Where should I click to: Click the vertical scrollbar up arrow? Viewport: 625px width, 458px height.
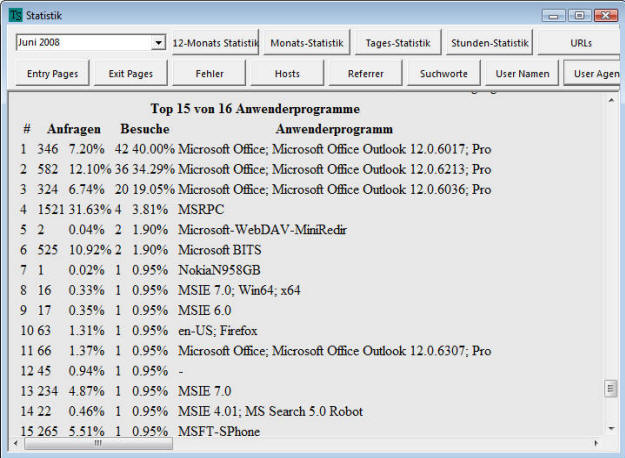(x=611, y=101)
